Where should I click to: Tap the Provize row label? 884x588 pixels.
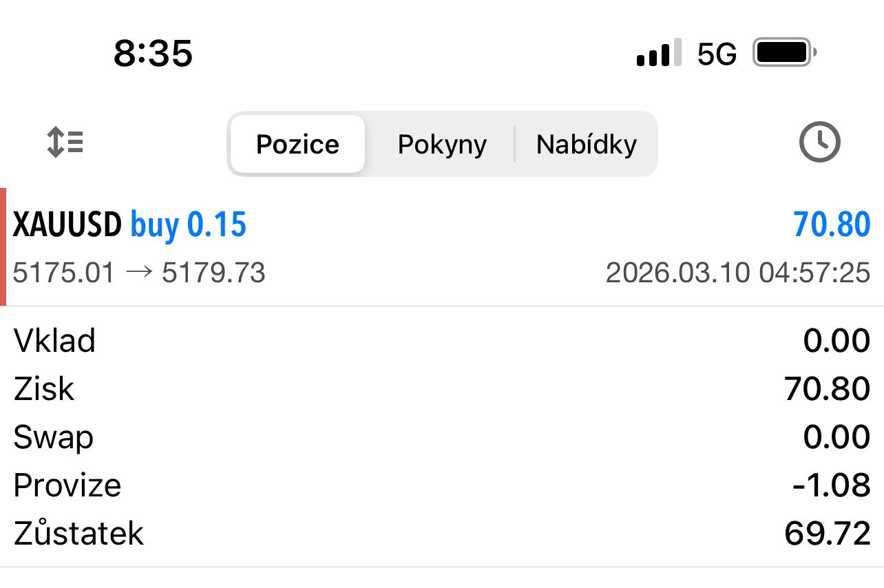[x=67, y=485]
